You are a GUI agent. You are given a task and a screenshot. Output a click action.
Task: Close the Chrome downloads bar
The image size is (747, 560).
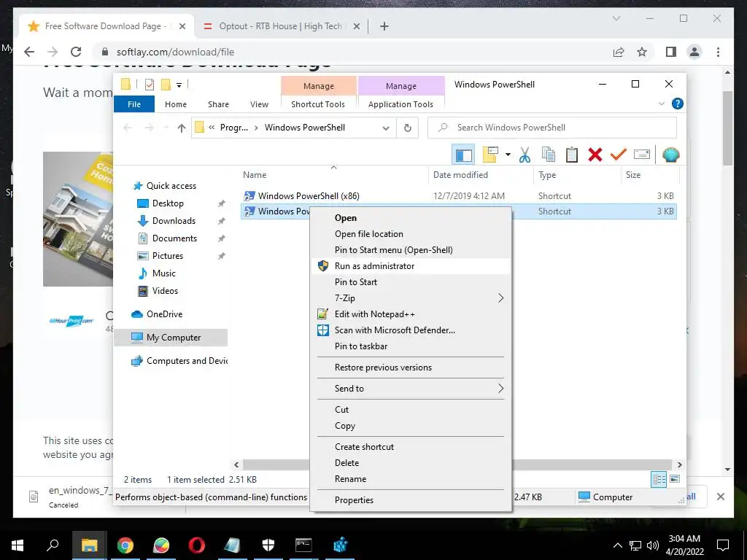tap(720, 497)
